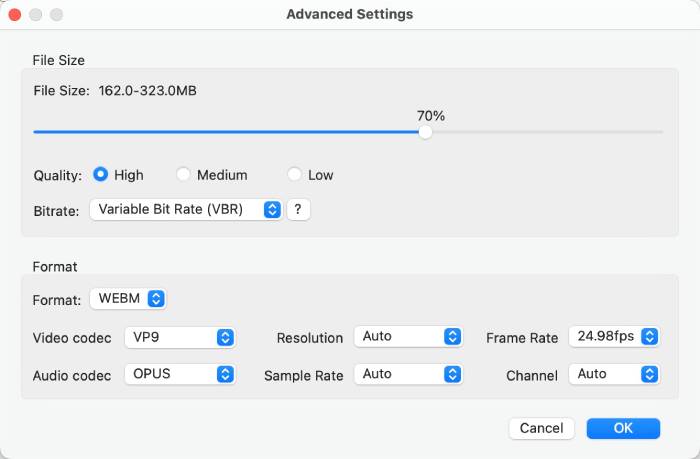Image resolution: width=700 pixels, height=459 pixels.
Task: Open the Variable Bit Rate dropdown
Action: click(186, 210)
